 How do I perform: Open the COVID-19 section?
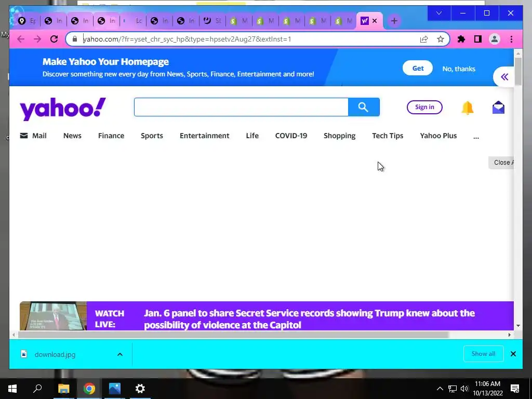point(291,136)
